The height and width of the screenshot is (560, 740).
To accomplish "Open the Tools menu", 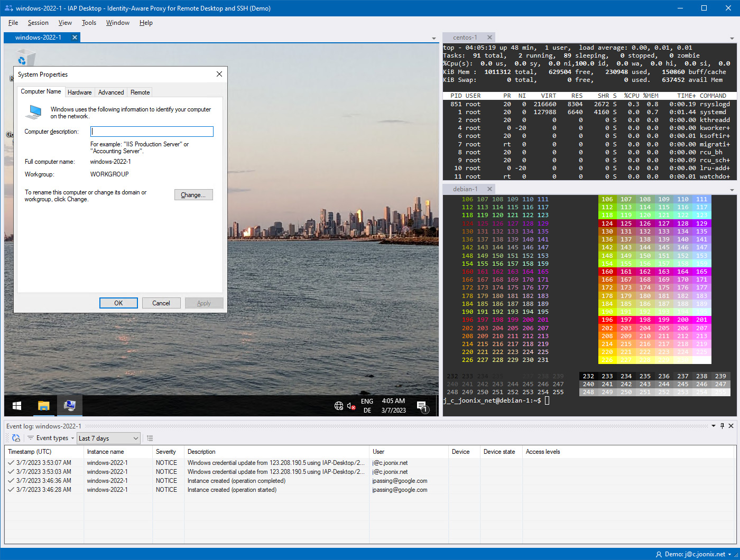I will (89, 23).
